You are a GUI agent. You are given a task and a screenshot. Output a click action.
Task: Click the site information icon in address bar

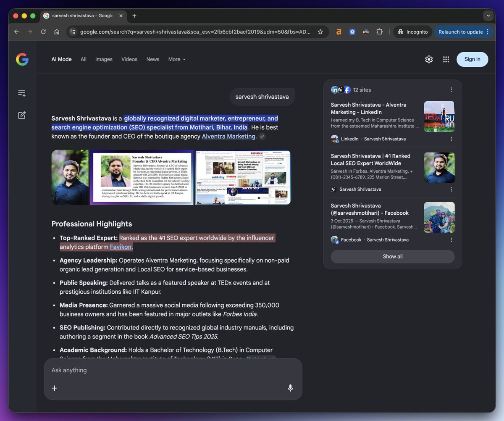(73, 32)
